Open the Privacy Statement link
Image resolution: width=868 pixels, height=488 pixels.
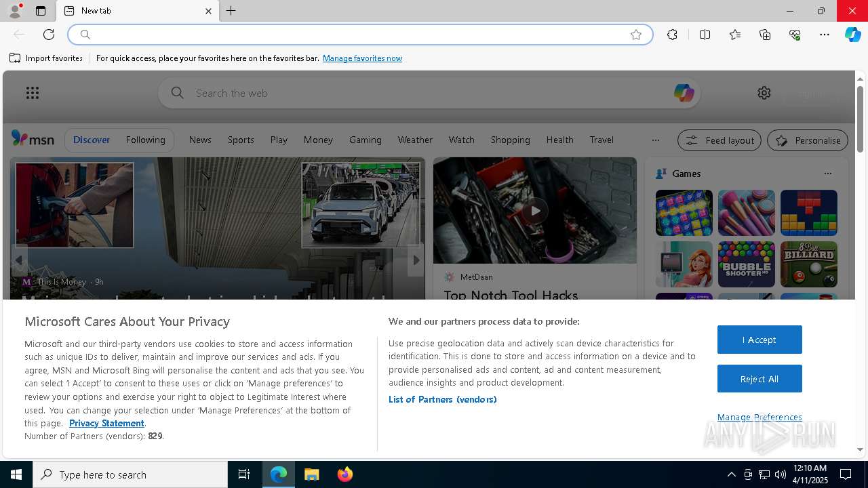[x=106, y=423]
